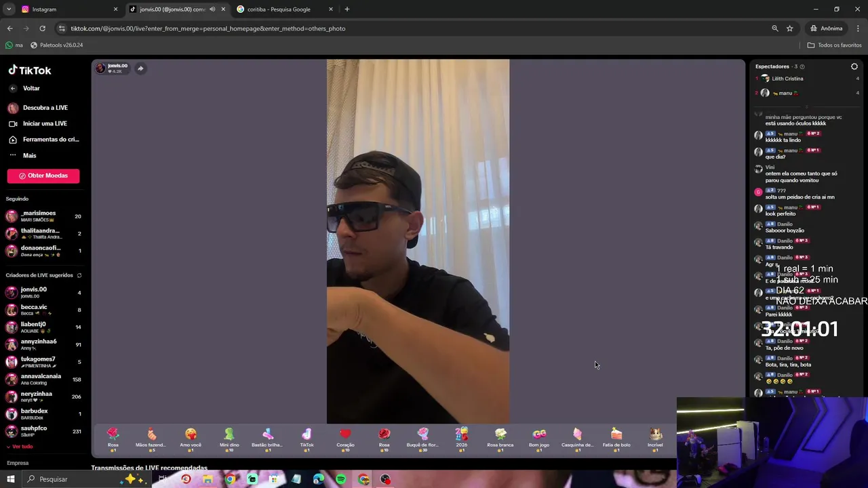Open Chrome three-dot menu
This screenshot has height=488, width=868.
click(x=858, y=28)
